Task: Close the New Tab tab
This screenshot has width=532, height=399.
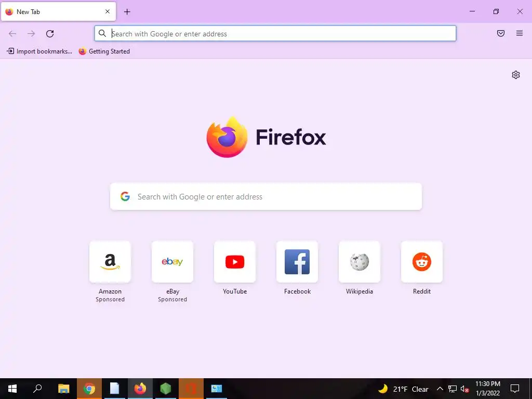Action: (x=108, y=11)
